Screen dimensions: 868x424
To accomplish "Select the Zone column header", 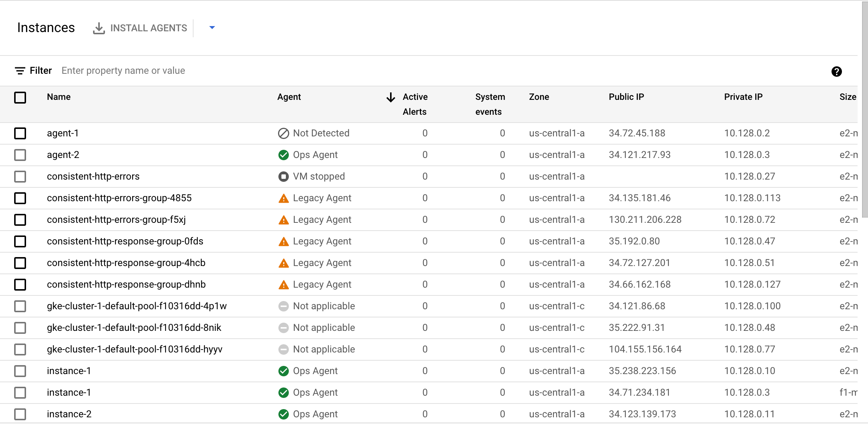I will click(x=539, y=97).
